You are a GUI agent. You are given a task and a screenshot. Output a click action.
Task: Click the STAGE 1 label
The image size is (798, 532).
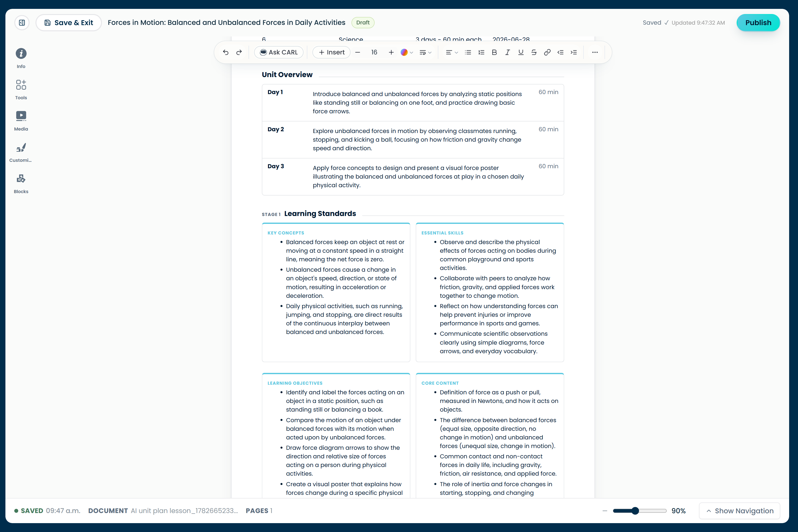tap(271, 215)
